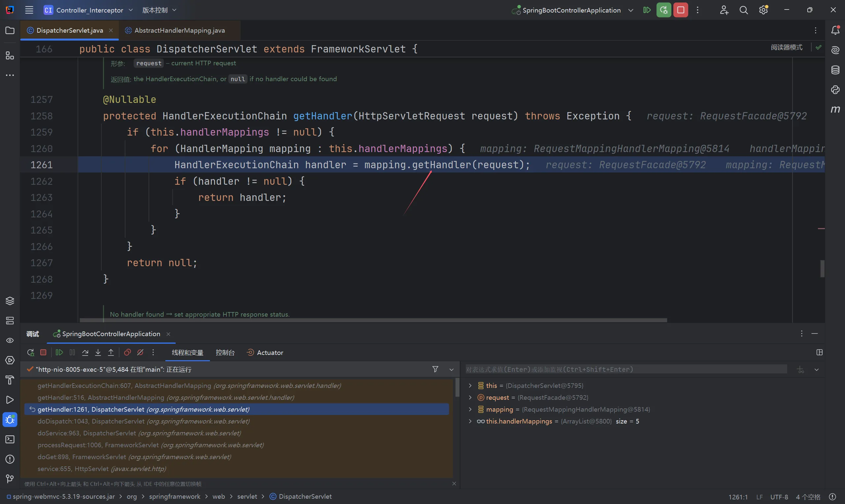
Task: Click UTF-8 encoding in status bar
Action: pyautogui.click(x=779, y=497)
